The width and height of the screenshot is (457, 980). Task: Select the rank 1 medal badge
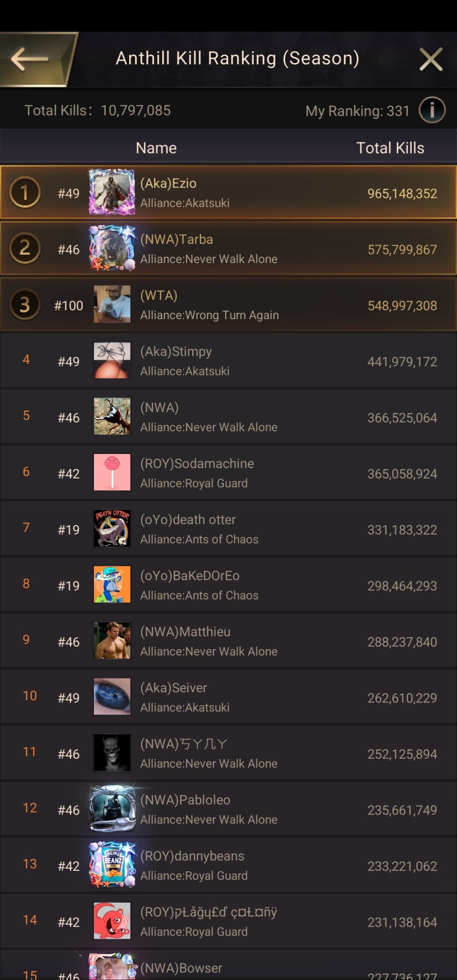point(25,193)
